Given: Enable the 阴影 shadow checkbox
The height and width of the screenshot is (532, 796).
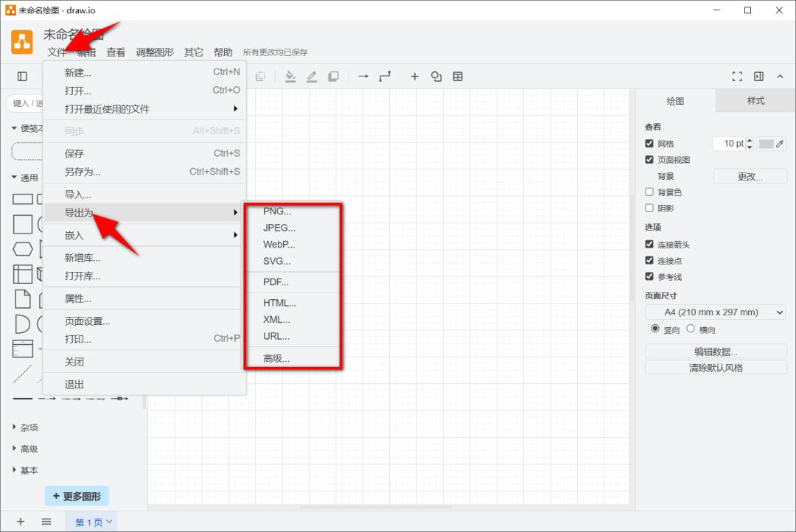Looking at the screenshot, I should 649,208.
